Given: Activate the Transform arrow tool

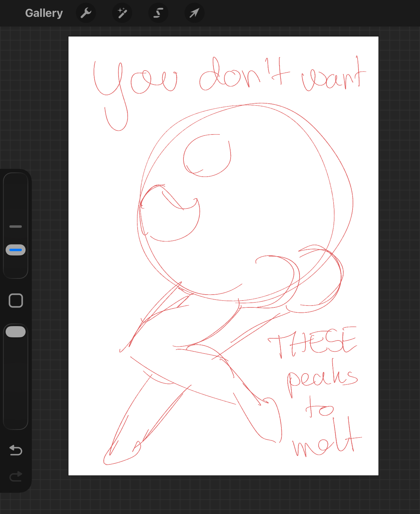Looking at the screenshot, I should [194, 13].
